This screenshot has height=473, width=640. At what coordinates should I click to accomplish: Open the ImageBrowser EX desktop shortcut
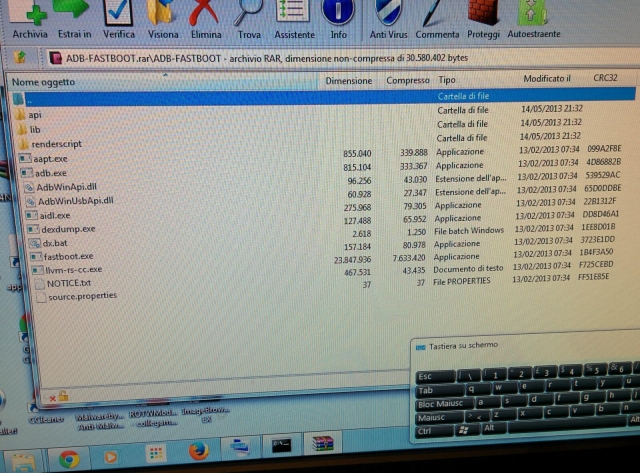(x=206, y=414)
